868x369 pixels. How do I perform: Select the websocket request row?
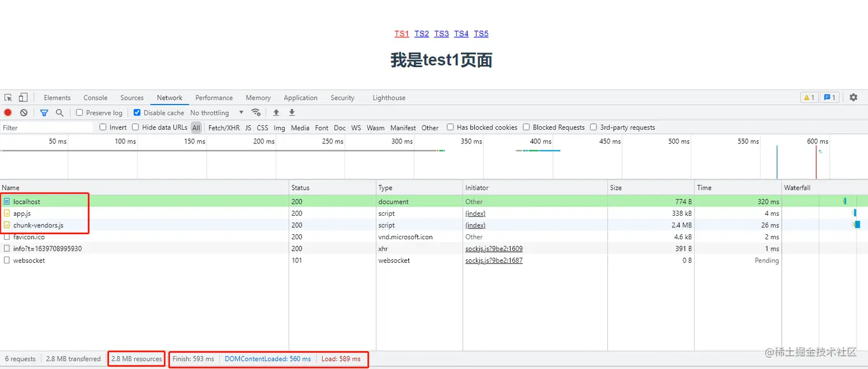click(x=434, y=261)
